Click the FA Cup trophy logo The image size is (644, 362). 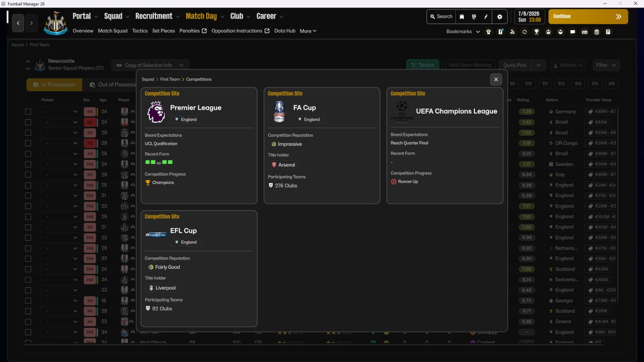pos(279,112)
